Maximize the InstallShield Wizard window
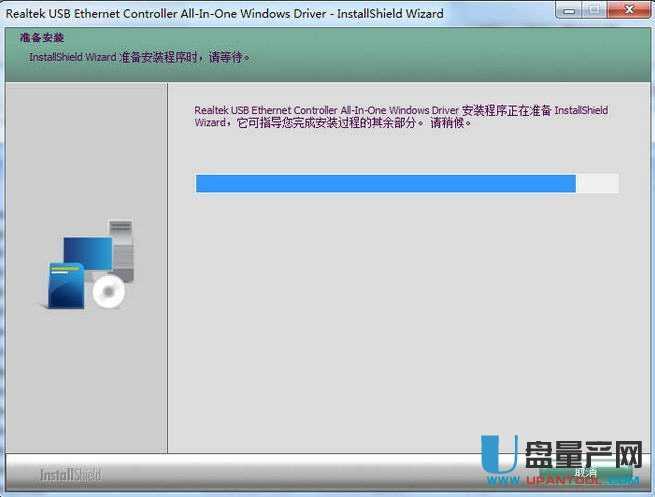 (x=595, y=12)
